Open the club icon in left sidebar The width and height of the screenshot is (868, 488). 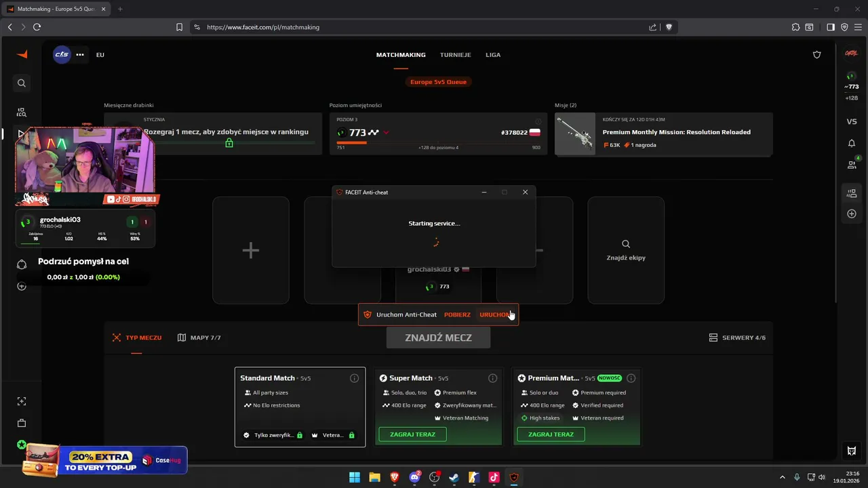coord(22,264)
